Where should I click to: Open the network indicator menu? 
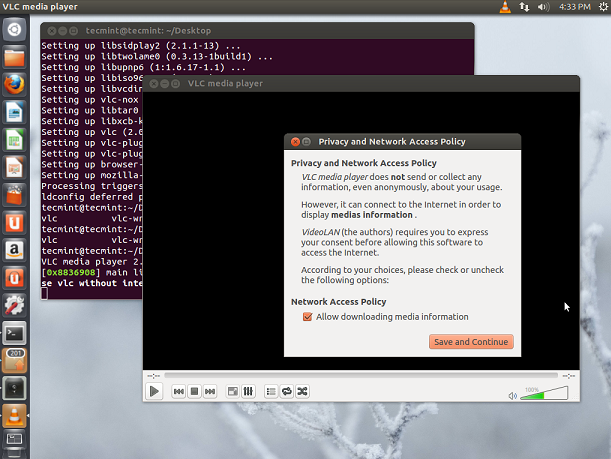[524, 8]
